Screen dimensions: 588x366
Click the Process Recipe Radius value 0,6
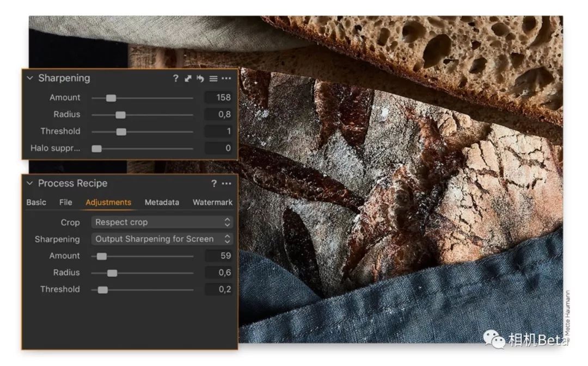point(218,272)
